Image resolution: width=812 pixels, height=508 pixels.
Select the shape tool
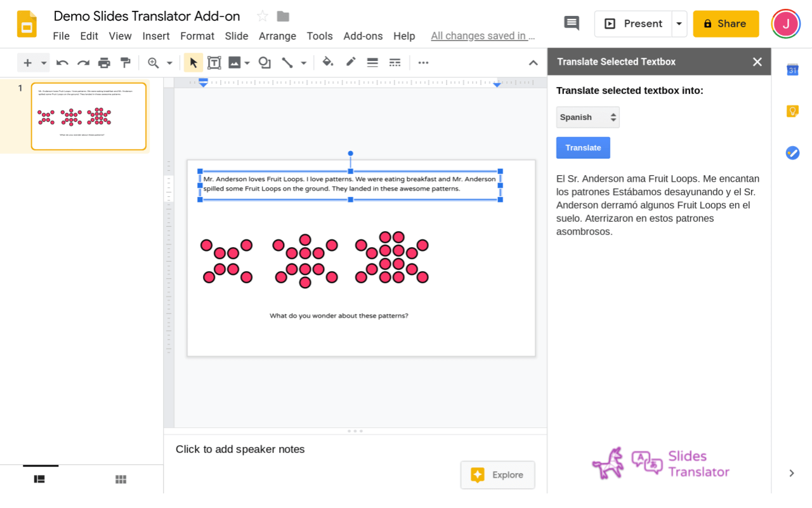tap(265, 62)
